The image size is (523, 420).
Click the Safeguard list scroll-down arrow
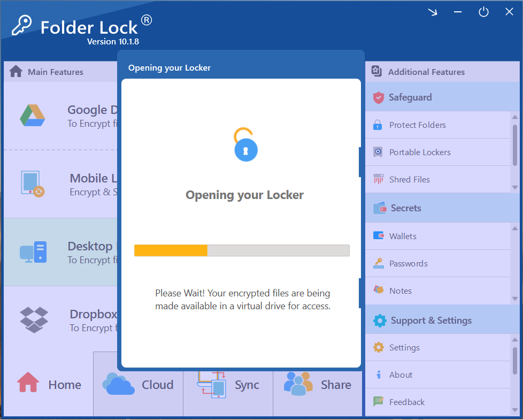[x=515, y=187]
